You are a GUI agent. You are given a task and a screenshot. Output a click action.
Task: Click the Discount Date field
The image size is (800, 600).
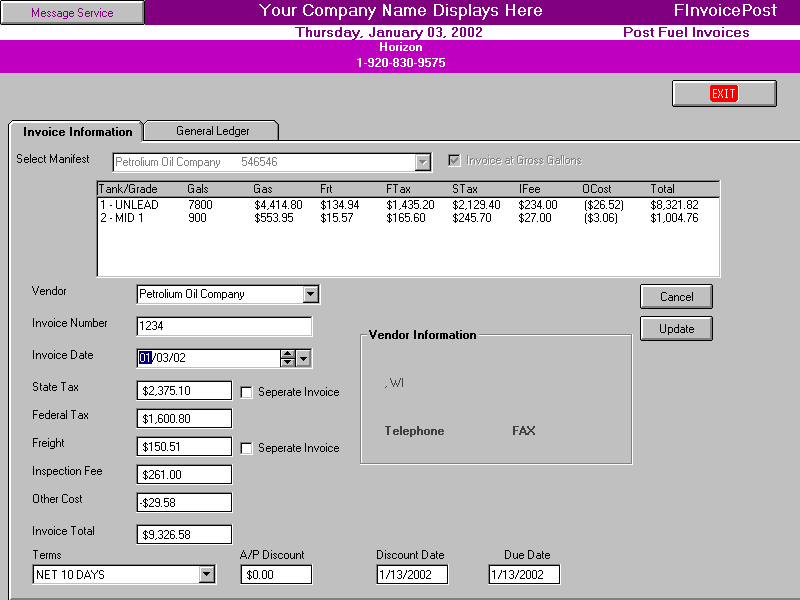412,574
